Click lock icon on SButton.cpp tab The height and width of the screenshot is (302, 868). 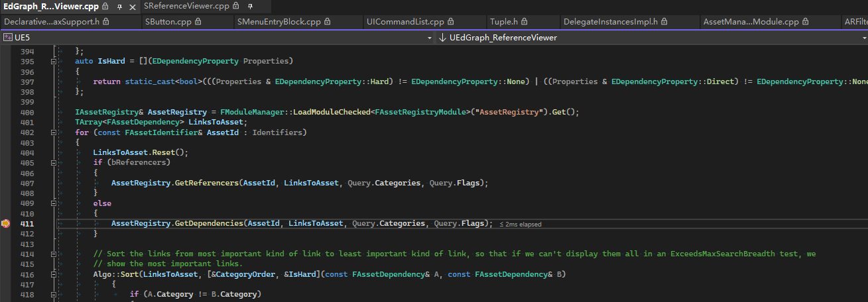pyautogui.click(x=198, y=21)
